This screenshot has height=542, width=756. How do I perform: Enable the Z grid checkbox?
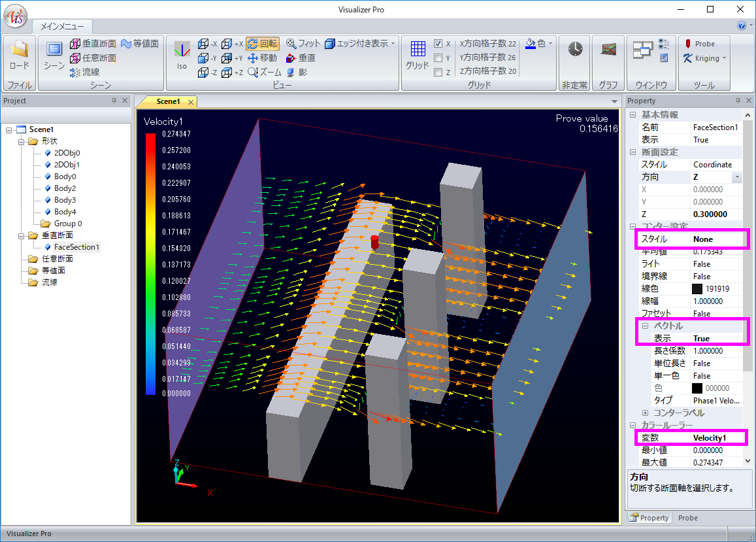click(x=438, y=73)
